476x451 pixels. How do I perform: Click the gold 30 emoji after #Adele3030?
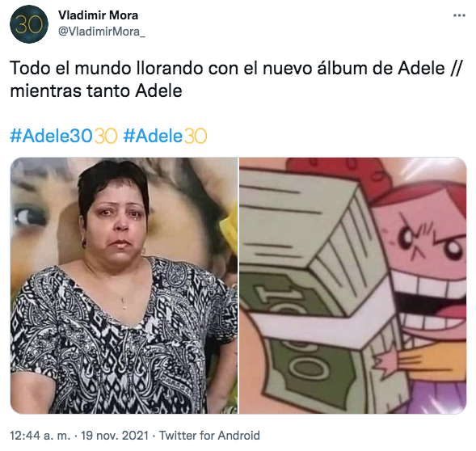pos(105,136)
